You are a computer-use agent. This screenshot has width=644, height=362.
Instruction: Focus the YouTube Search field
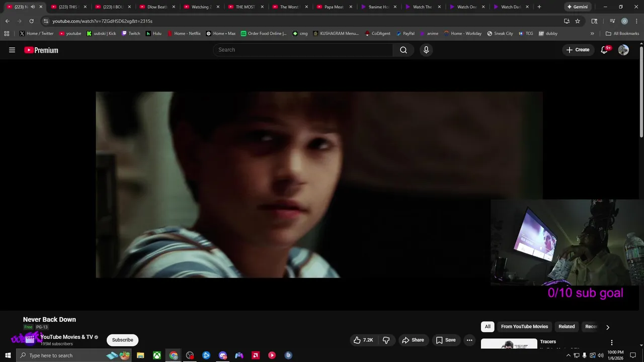pyautogui.click(x=303, y=50)
